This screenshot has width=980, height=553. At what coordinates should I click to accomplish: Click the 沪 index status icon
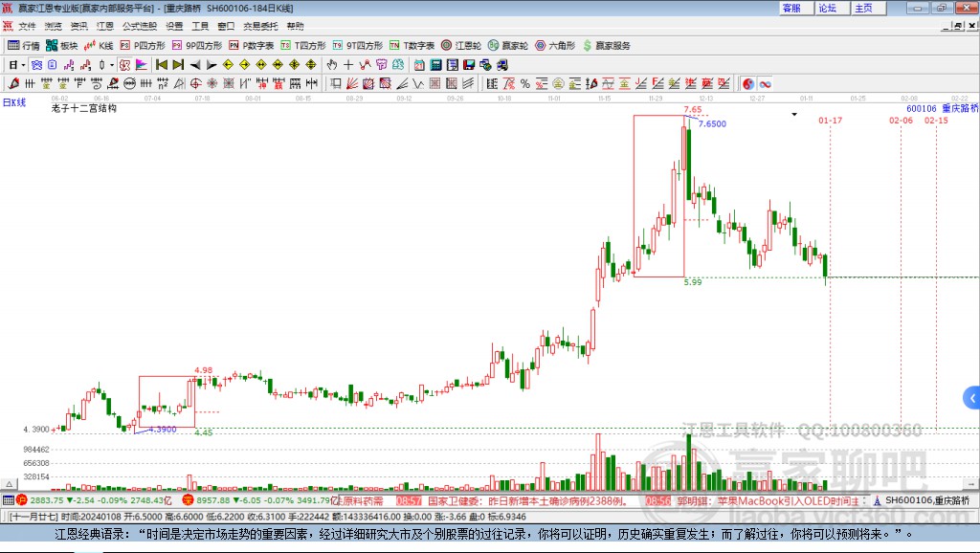22,499
